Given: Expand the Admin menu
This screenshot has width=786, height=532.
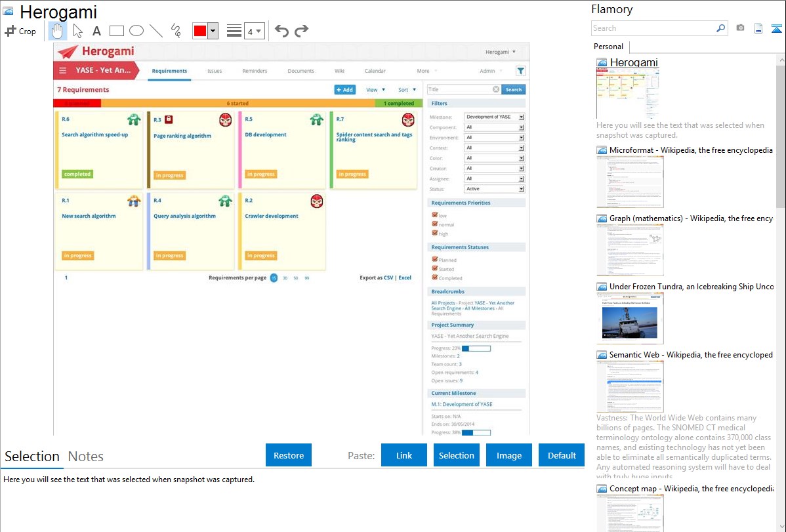Looking at the screenshot, I should pyautogui.click(x=491, y=72).
